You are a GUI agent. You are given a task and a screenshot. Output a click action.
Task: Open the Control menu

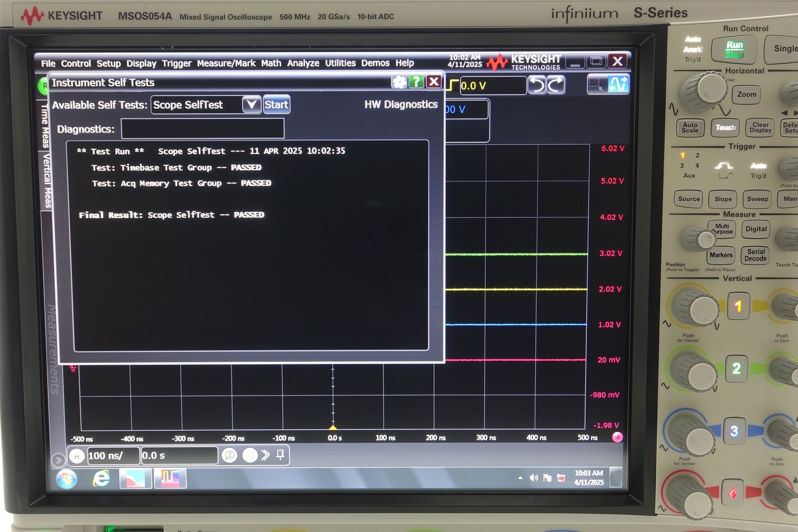[76, 64]
